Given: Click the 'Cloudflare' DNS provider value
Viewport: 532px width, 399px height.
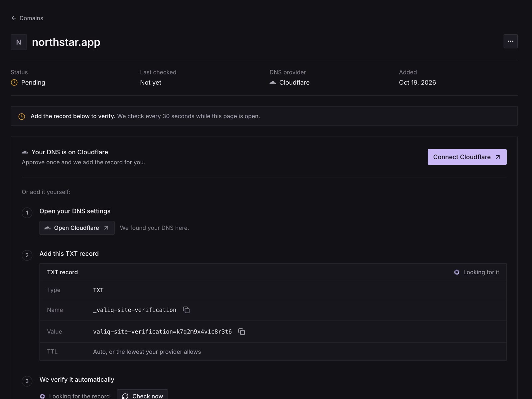Looking at the screenshot, I should point(294,82).
